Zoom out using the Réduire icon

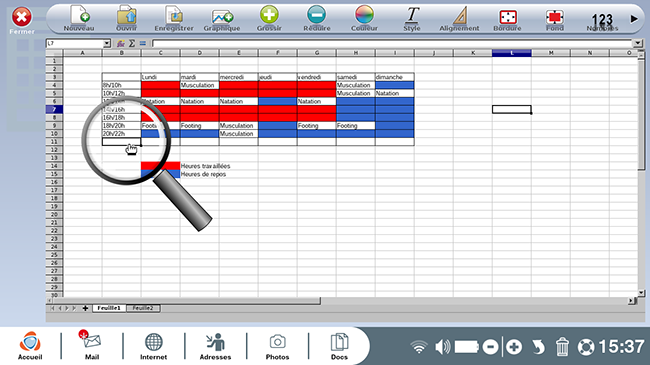click(317, 18)
